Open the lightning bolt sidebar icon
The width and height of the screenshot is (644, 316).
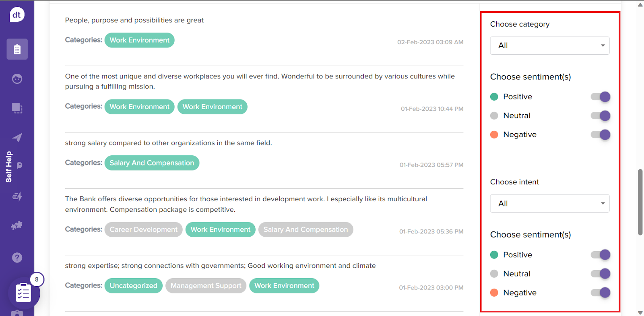(17, 196)
